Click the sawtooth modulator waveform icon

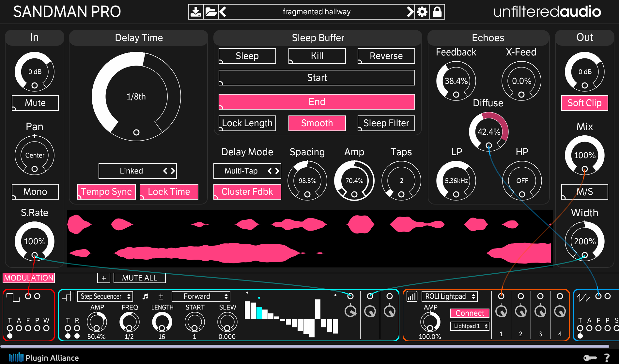pos(583,297)
